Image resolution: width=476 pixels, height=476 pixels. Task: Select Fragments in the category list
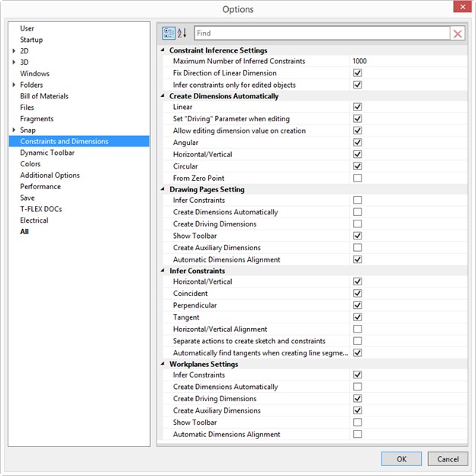[37, 119]
